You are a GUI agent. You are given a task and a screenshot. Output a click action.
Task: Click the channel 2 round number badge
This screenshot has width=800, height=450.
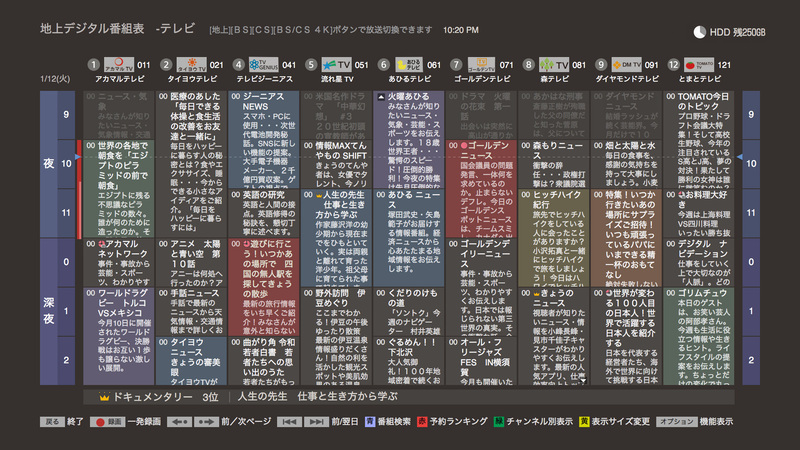click(x=166, y=65)
